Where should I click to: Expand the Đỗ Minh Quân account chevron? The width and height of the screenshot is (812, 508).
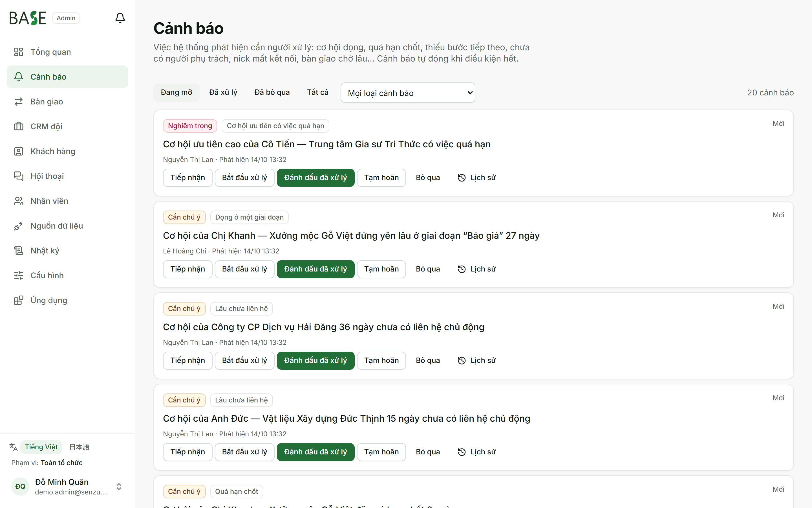click(x=119, y=487)
